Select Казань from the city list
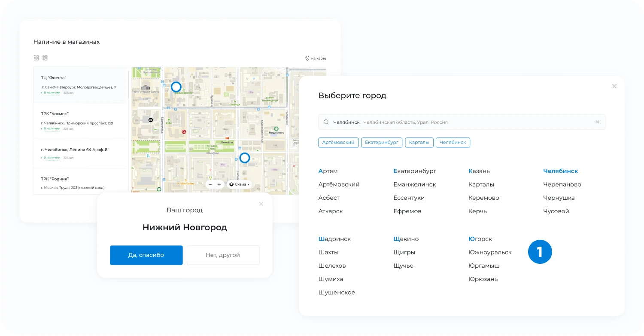The image size is (644, 336). coord(479,171)
